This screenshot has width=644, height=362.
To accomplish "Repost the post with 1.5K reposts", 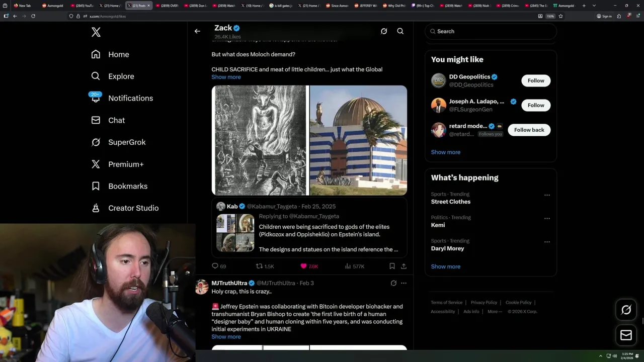I will click(x=265, y=266).
